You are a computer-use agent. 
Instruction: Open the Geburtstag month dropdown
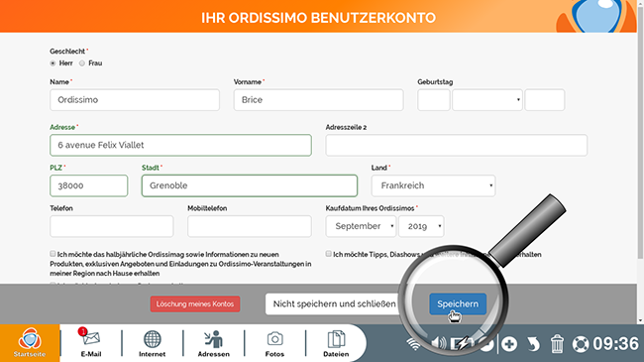pyautogui.click(x=487, y=100)
